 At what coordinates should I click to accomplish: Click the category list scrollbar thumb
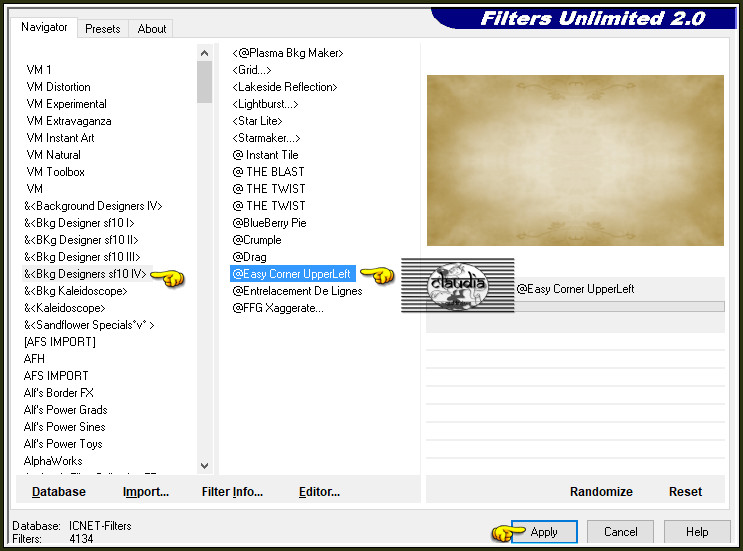click(x=205, y=82)
